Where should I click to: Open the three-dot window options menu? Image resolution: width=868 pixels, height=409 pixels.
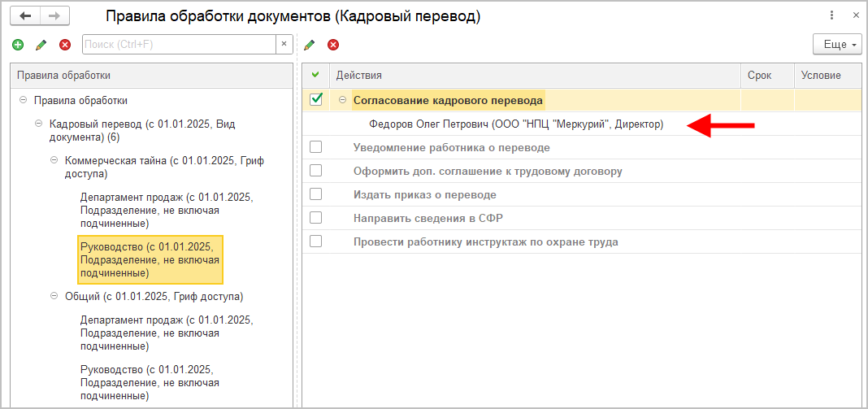[x=831, y=15]
